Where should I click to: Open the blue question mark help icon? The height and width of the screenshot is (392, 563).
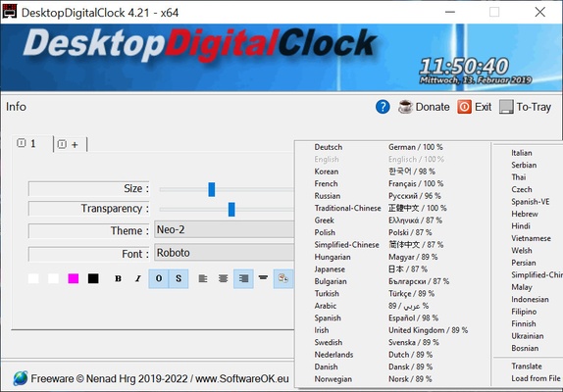[x=383, y=107]
